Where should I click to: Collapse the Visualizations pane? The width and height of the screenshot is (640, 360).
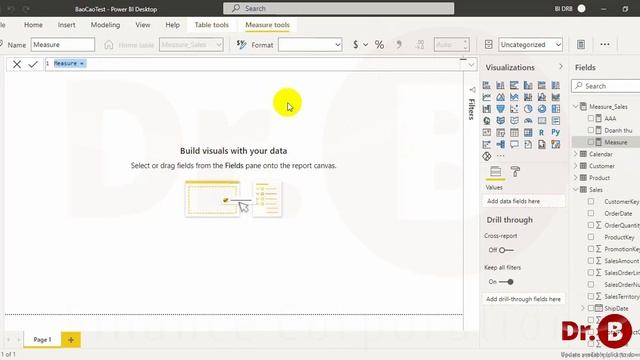[561, 67]
